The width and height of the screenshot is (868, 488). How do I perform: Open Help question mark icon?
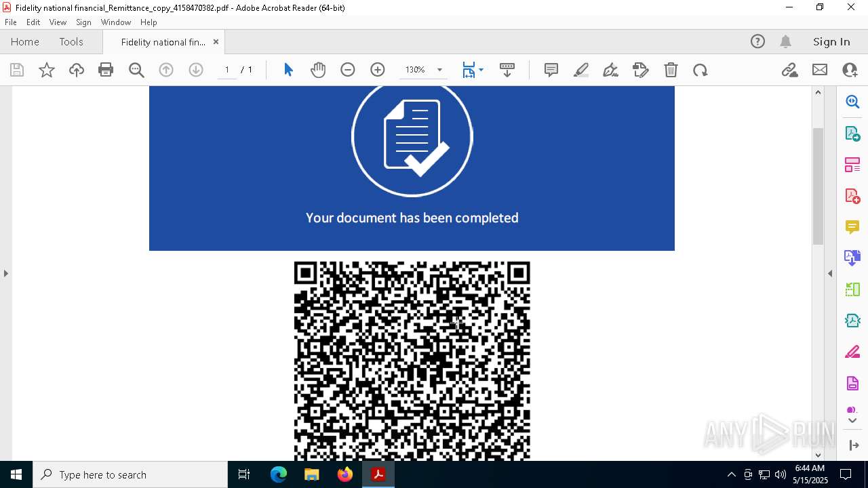coord(757,41)
